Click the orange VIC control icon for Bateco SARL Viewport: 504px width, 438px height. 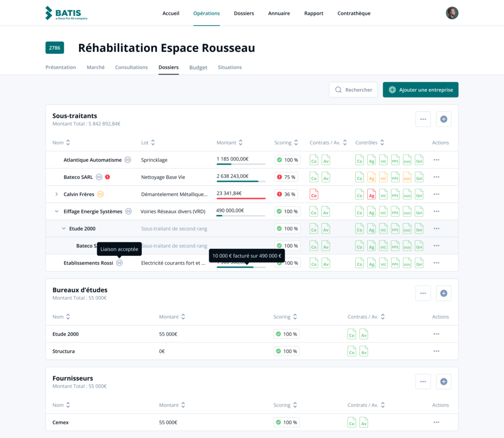click(383, 177)
